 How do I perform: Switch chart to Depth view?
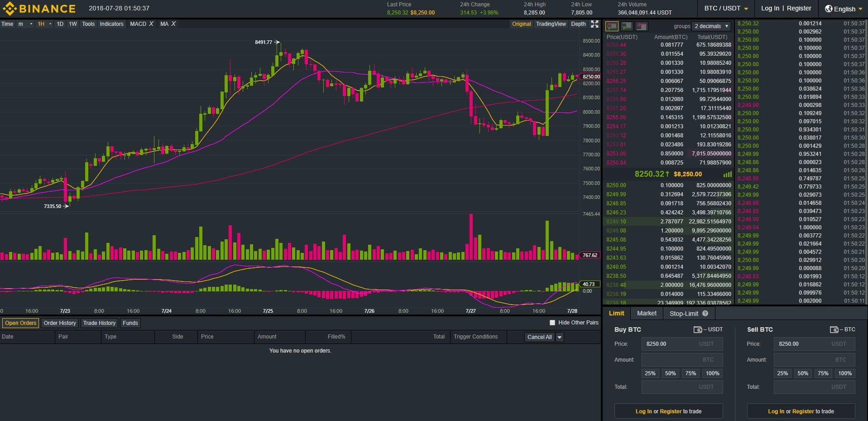pyautogui.click(x=578, y=24)
